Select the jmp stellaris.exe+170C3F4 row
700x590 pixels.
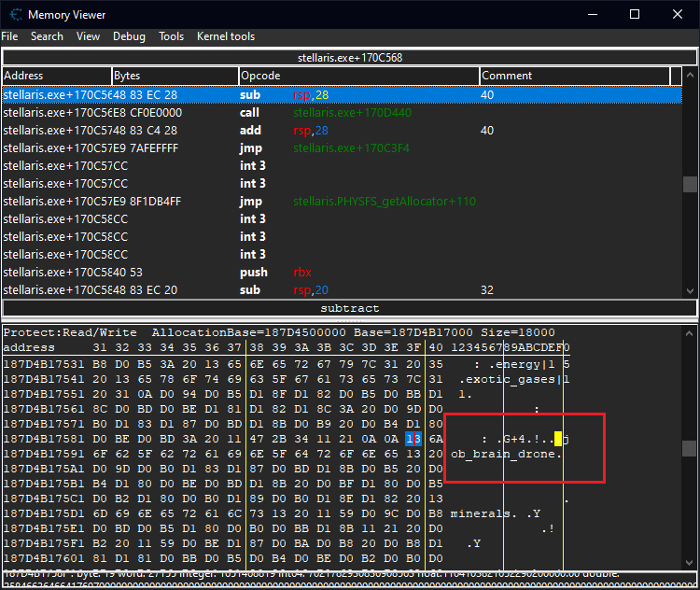click(x=342, y=148)
